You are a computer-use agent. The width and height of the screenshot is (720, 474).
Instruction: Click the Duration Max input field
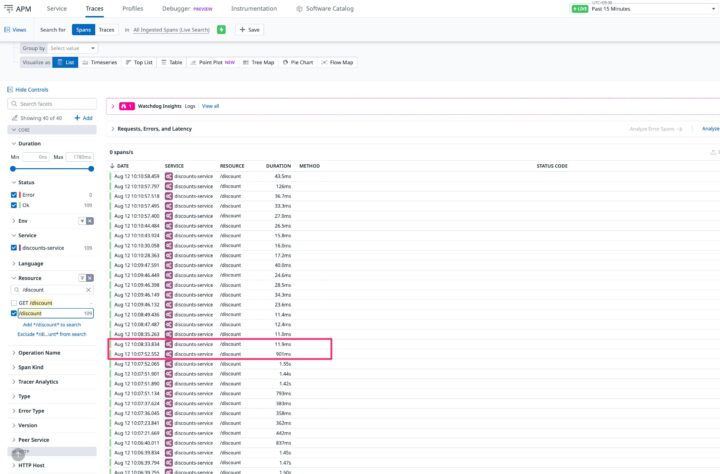click(80, 157)
